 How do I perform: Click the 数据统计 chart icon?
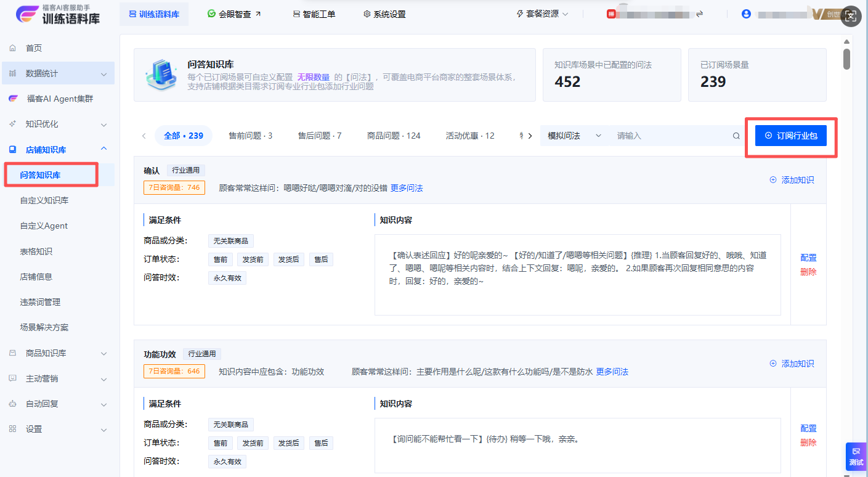click(13, 73)
